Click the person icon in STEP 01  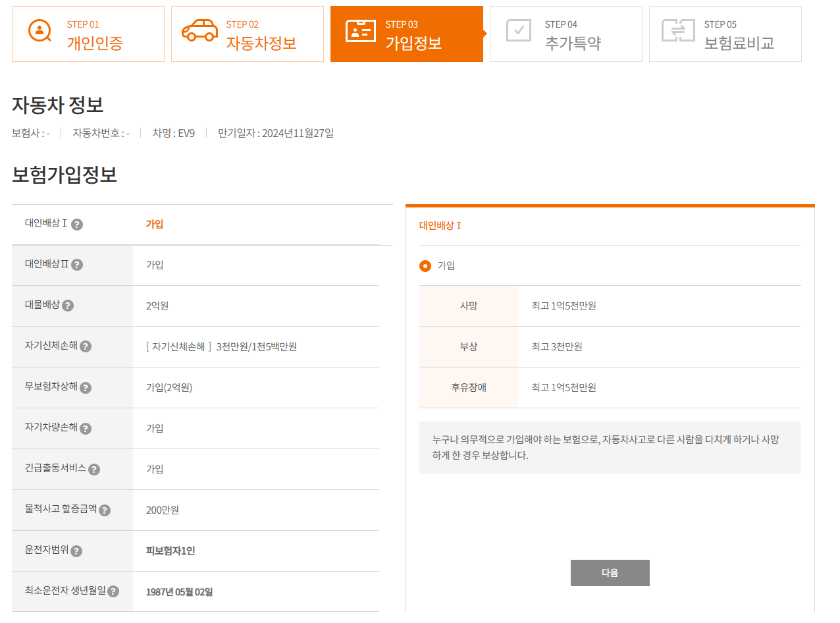[x=39, y=31]
